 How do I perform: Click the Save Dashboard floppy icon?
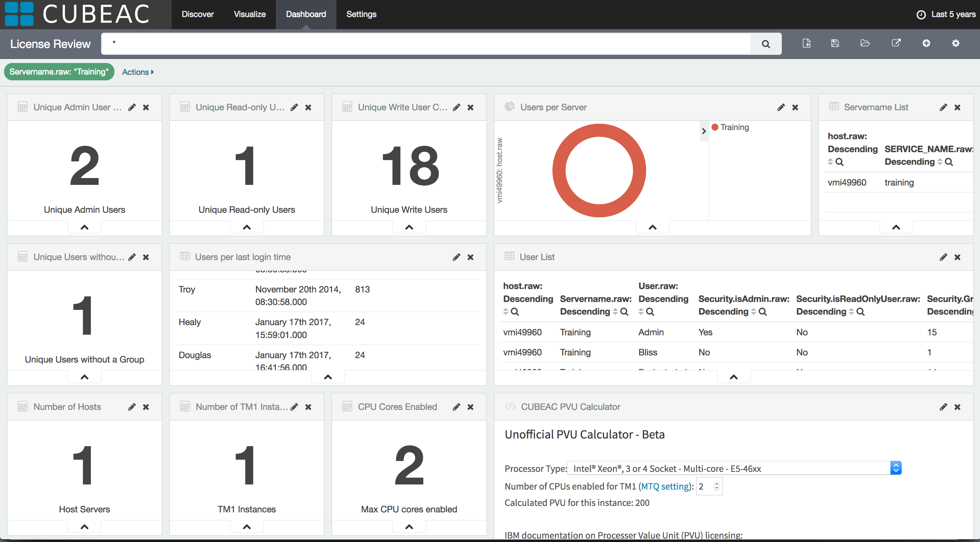point(835,43)
